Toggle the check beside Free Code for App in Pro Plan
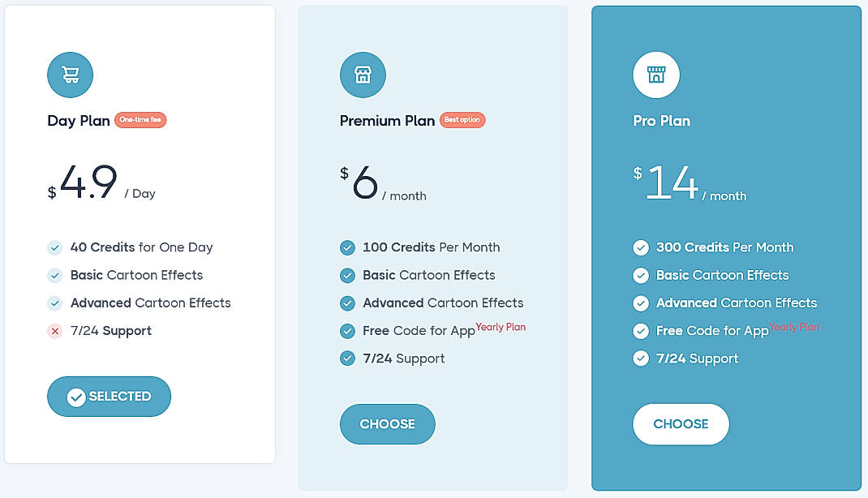 coord(640,330)
